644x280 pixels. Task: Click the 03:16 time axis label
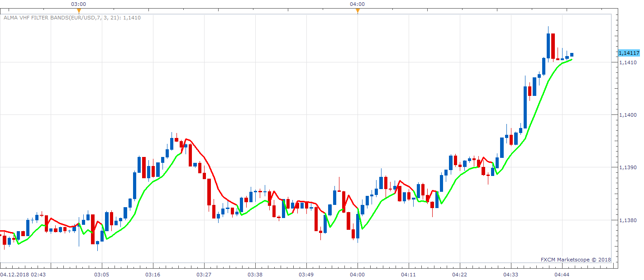[x=153, y=275]
